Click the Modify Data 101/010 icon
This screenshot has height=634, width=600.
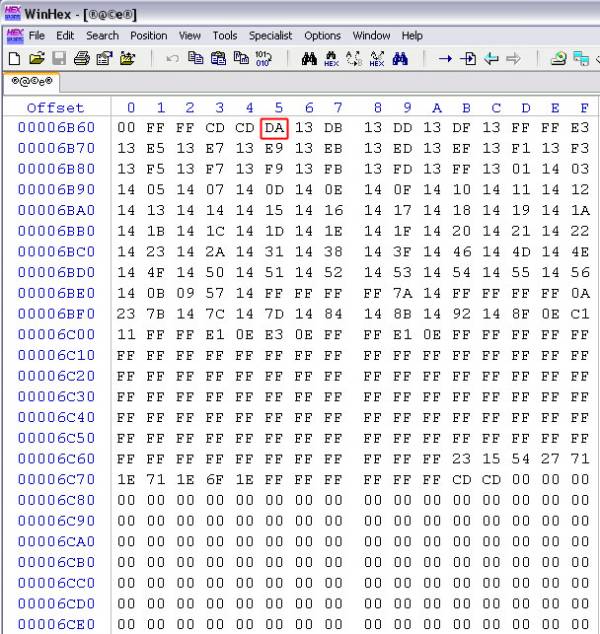tap(264, 59)
